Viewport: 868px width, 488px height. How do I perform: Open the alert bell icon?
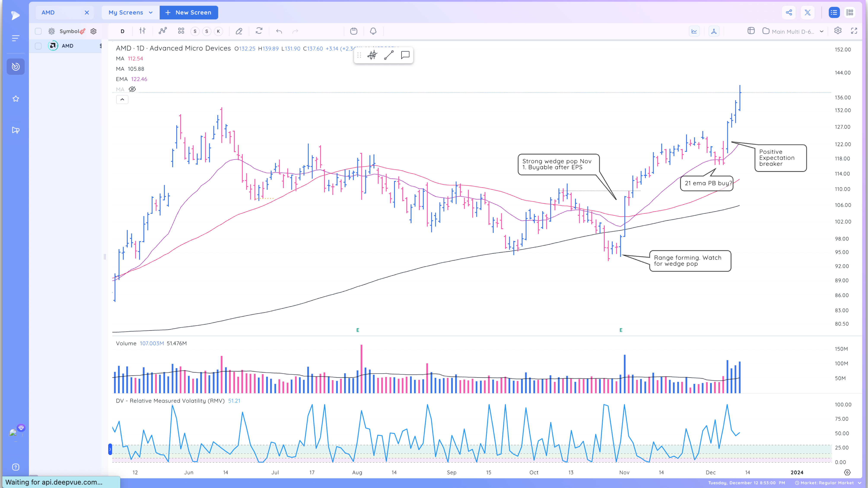pos(373,31)
